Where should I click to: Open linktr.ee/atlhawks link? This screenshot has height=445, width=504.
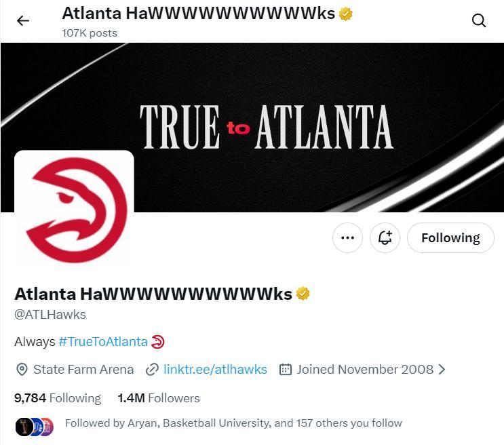click(x=215, y=370)
